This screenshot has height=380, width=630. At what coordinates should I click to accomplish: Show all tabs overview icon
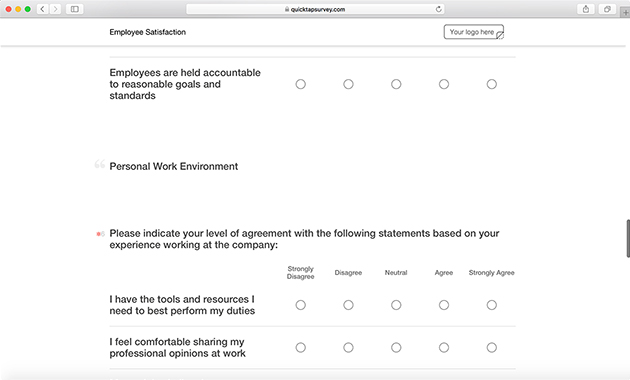[607, 9]
